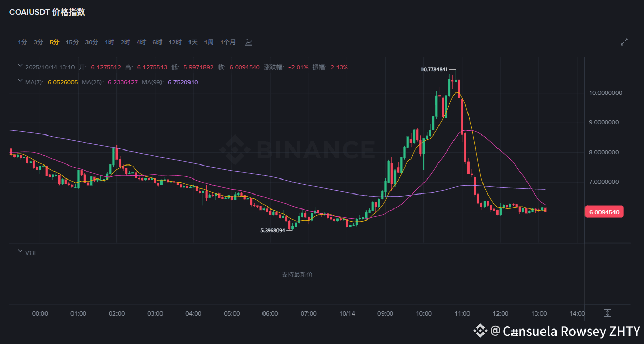Image resolution: width=644 pixels, height=344 pixels.
Task: Click the 支持最新价 text
Action: [297, 275]
